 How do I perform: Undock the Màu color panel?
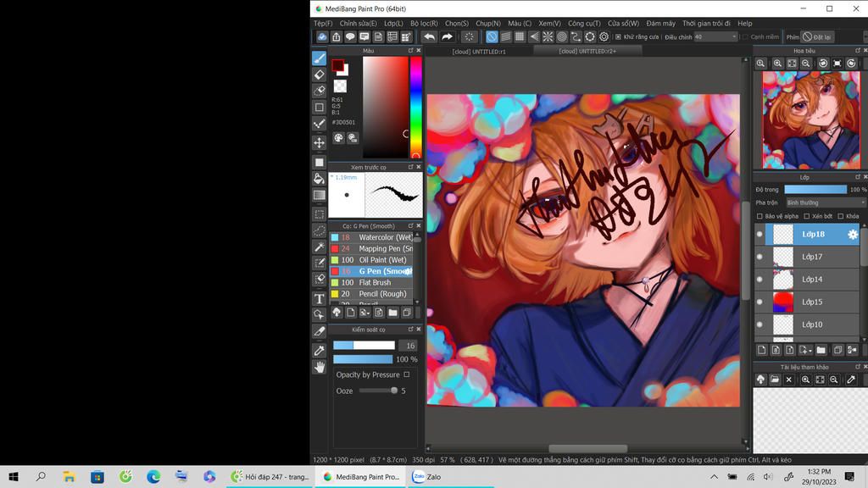[411, 50]
